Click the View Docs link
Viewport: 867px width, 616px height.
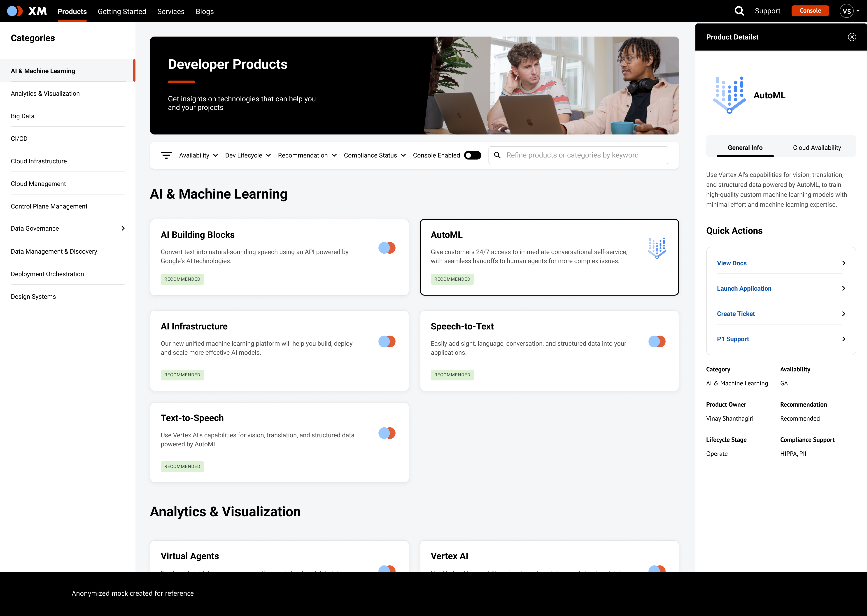tap(732, 263)
